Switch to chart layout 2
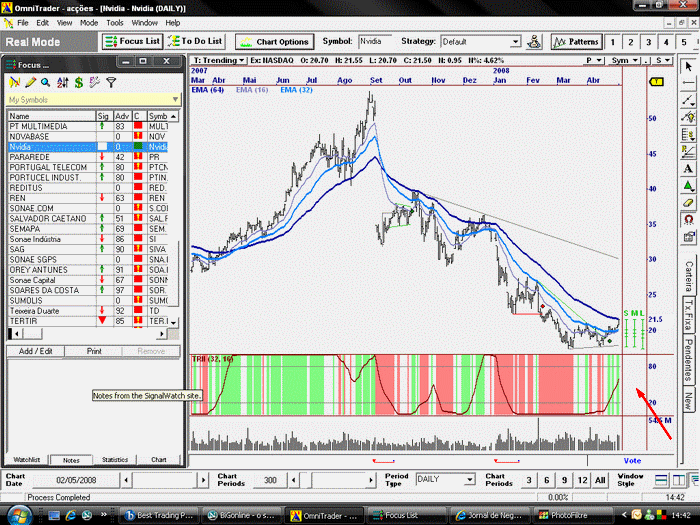The image size is (700, 525). tap(630, 42)
